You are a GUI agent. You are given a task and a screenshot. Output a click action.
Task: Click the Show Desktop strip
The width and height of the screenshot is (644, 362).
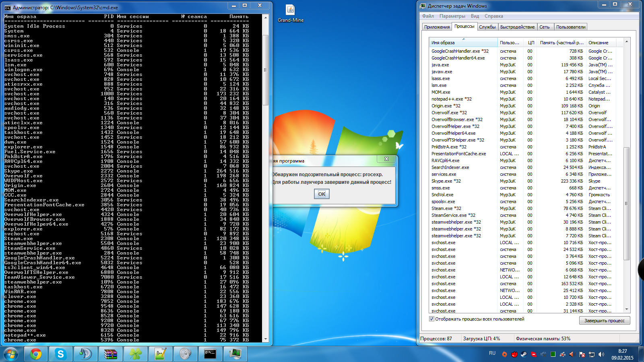point(641,354)
